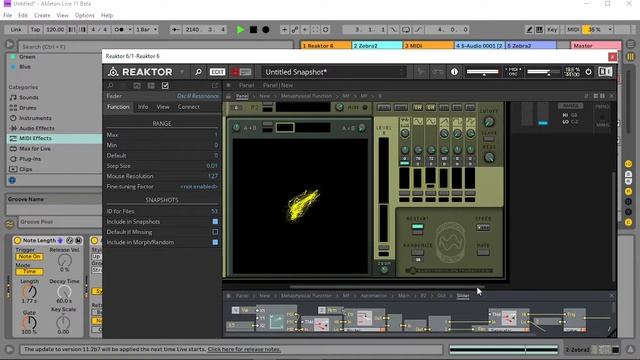Click the Ableton browser search field
The image size is (640, 360).
156,47
